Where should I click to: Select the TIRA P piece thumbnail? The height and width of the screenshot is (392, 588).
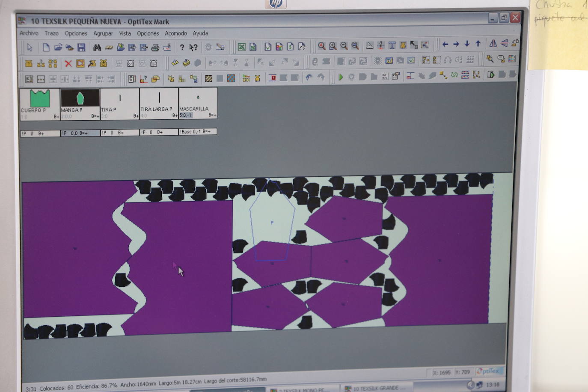click(120, 104)
